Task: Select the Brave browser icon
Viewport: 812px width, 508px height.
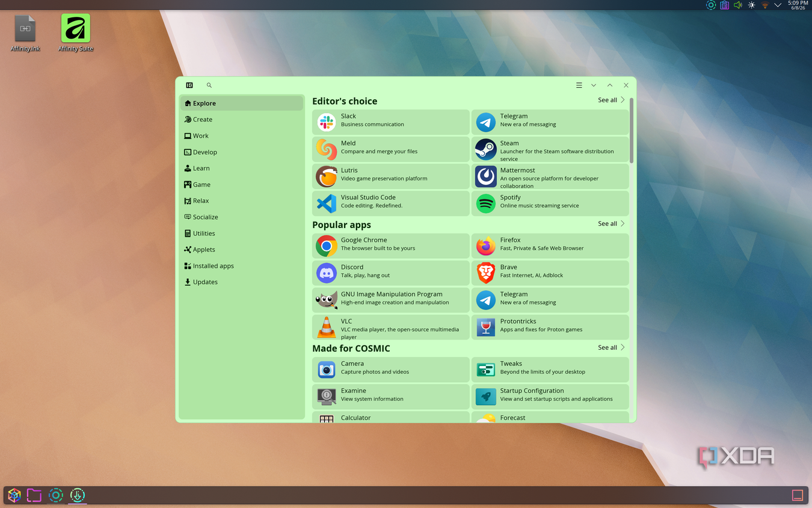Action: pyautogui.click(x=485, y=273)
